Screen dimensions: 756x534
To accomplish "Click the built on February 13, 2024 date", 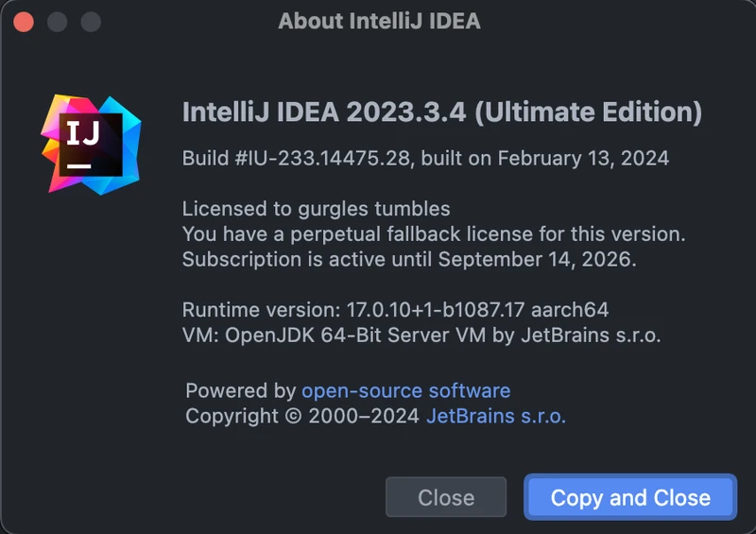I will tap(545, 158).
